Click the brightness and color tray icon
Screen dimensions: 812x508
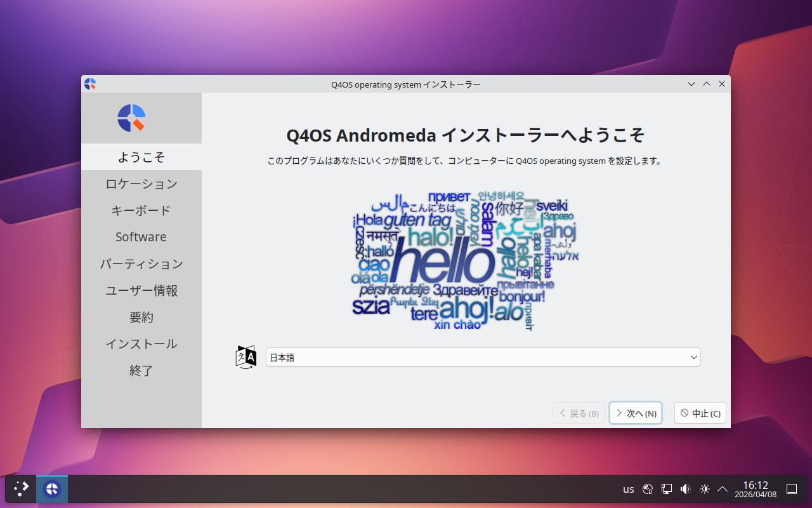(x=704, y=489)
